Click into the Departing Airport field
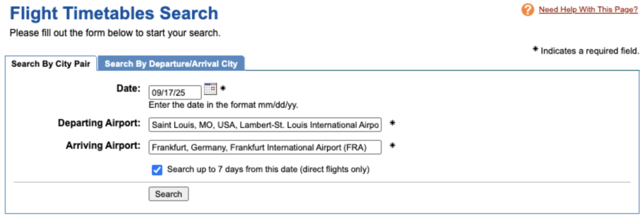The width and height of the screenshot is (644, 222). (265, 125)
